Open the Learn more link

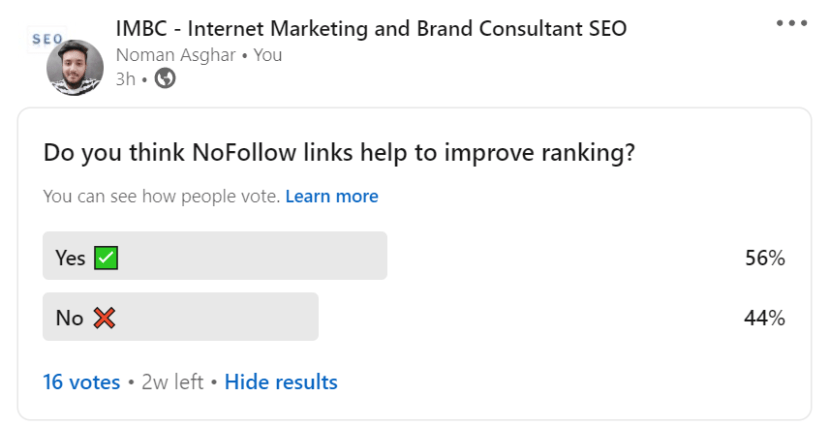click(x=332, y=196)
